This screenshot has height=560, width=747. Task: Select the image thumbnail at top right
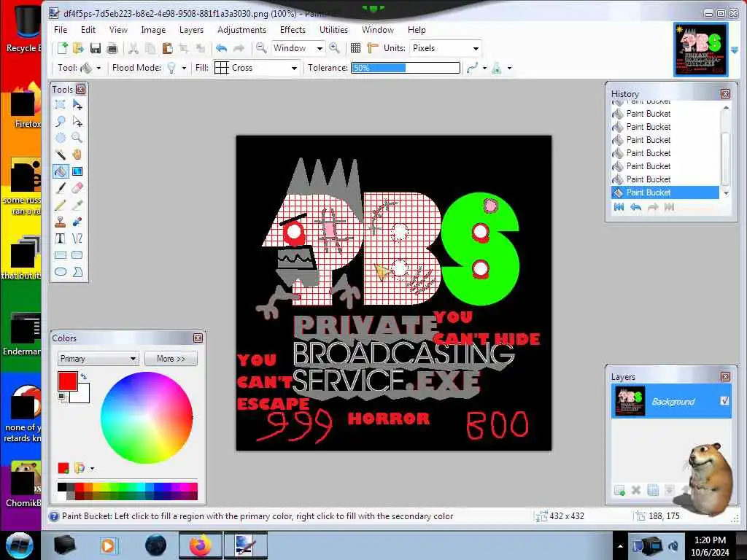pos(700,50)
